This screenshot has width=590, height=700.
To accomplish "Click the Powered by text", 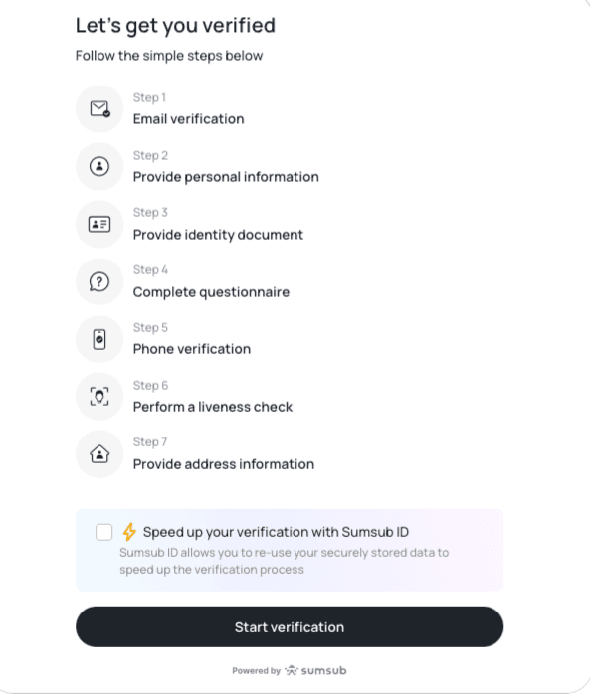I will tap(256, 671).
